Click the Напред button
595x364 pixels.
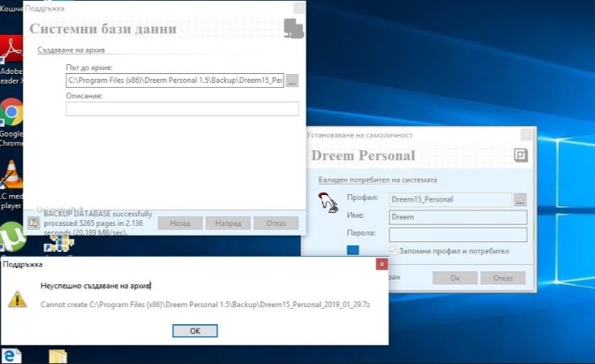228,223
